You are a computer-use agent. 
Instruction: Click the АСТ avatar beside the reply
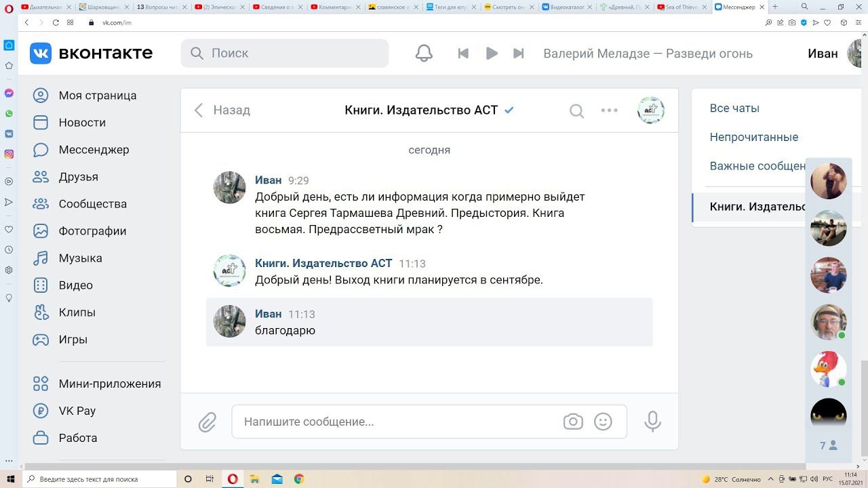pyautogui.click(x=230, y=270)
